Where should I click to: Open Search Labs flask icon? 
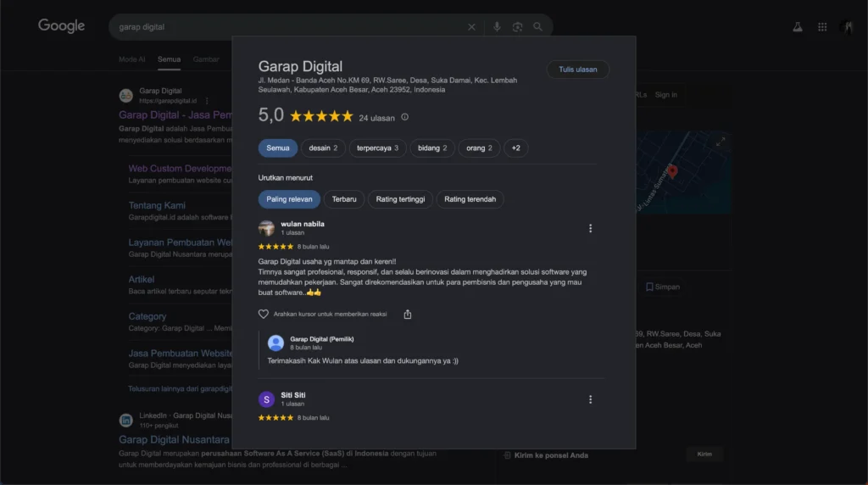tap(797, 26)
